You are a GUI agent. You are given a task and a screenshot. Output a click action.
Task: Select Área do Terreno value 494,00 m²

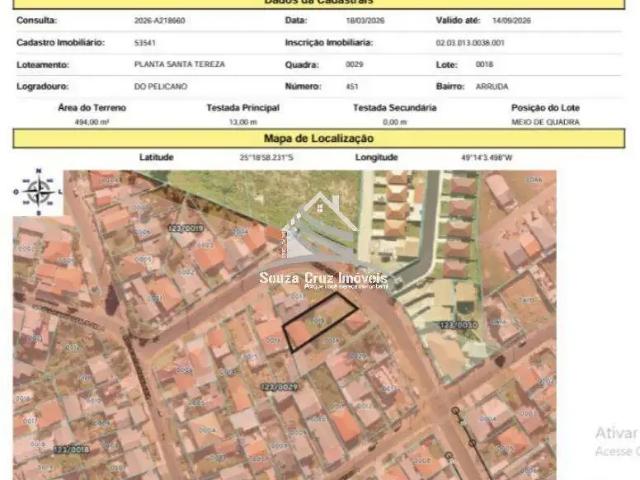[x=92, y=122]
